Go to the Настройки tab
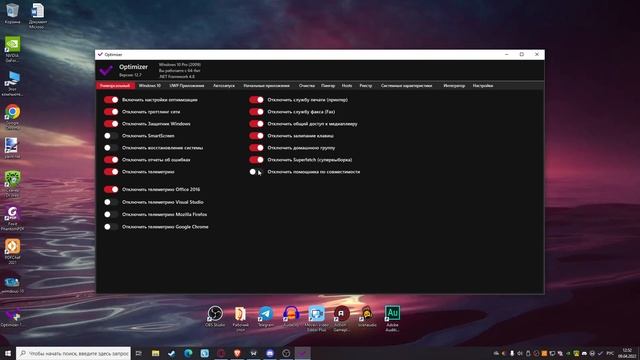Screen dimensions: 640x360 click(483, 86)
